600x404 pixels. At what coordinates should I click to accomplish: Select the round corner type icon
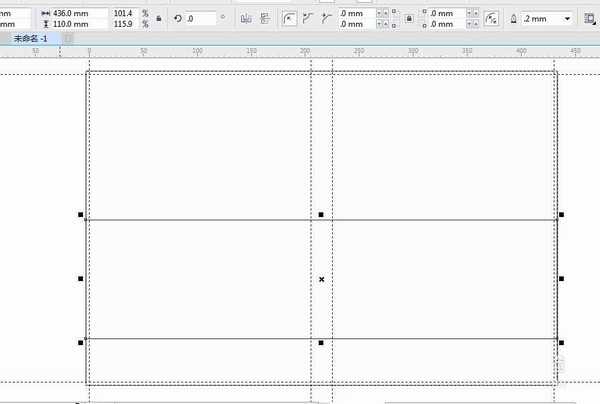pyautogui.click(x=289, y=18)
